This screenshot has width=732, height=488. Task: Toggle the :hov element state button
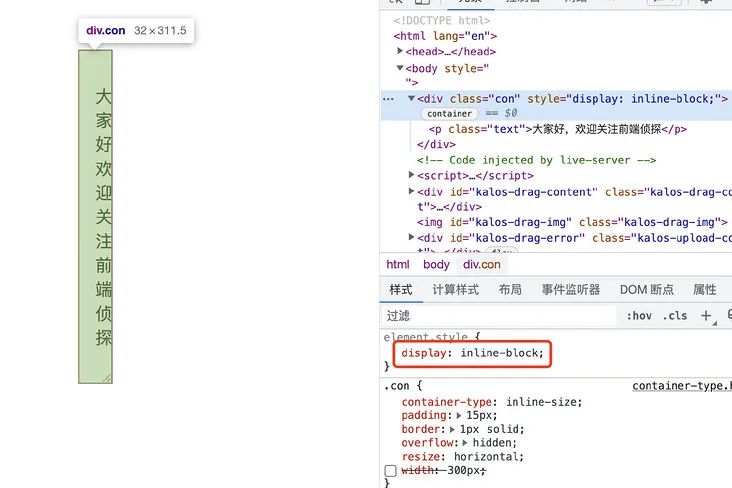[x=639, y=316]
